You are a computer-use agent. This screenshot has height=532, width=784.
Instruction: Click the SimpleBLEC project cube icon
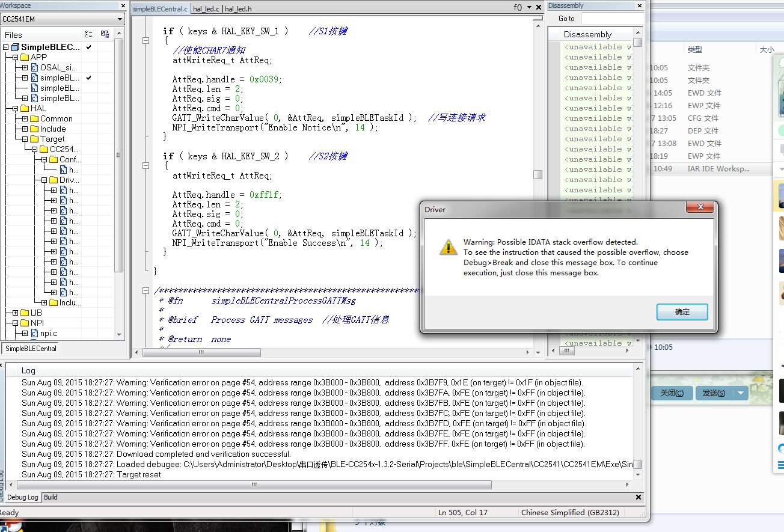(15, 47)
